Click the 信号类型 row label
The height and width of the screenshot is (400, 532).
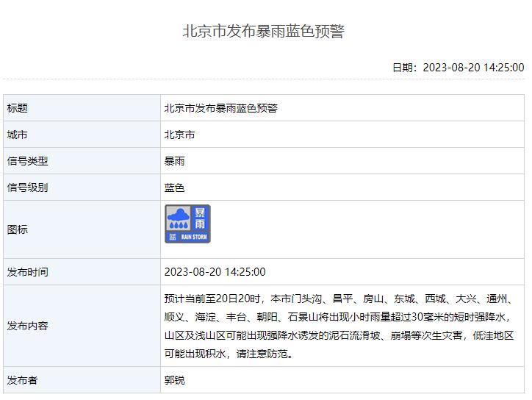point(28,161)
